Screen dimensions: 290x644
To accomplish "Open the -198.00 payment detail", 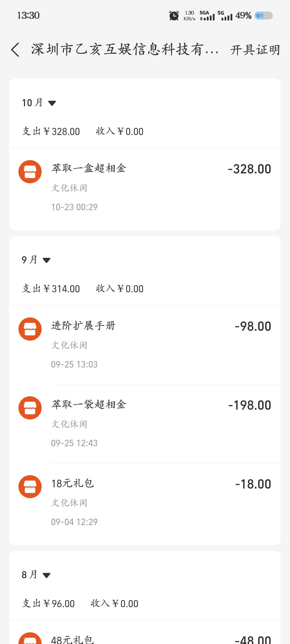I will (249, 405).
